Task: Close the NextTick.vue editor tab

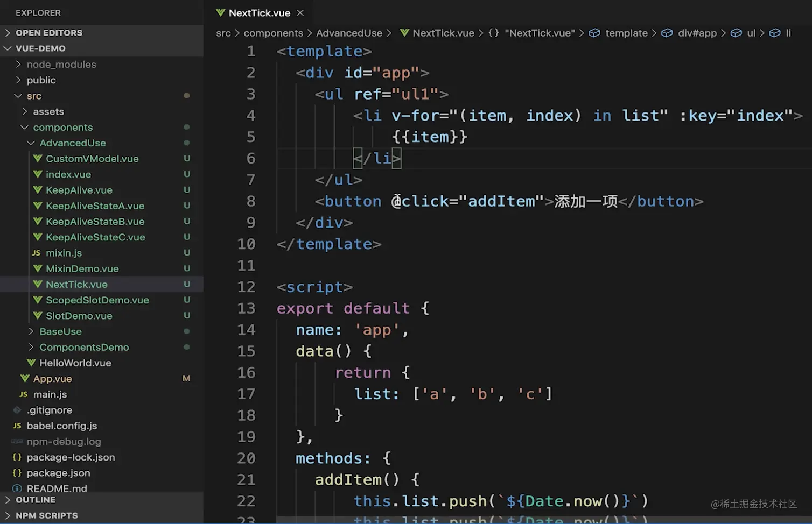Action: click(x=300, y=13)
